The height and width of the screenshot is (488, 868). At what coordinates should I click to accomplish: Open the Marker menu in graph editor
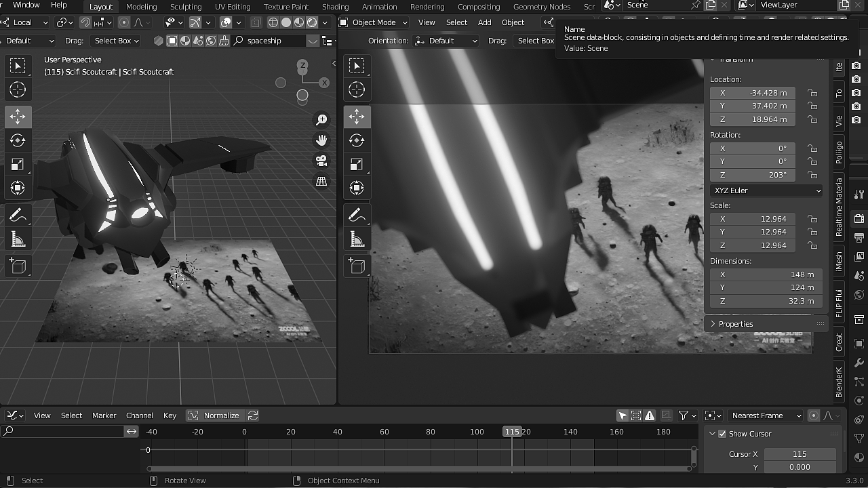pyautogui.click(x=104, y=415)
